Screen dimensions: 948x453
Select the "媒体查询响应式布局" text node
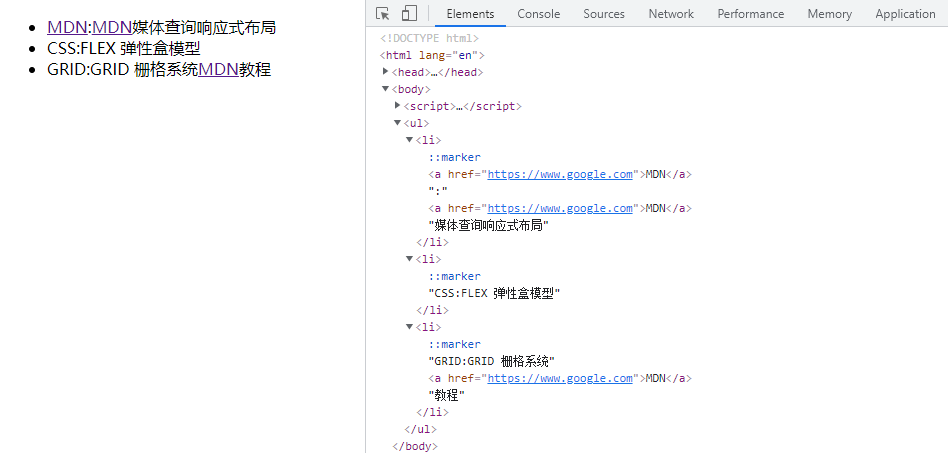click(x=489, y=225)
